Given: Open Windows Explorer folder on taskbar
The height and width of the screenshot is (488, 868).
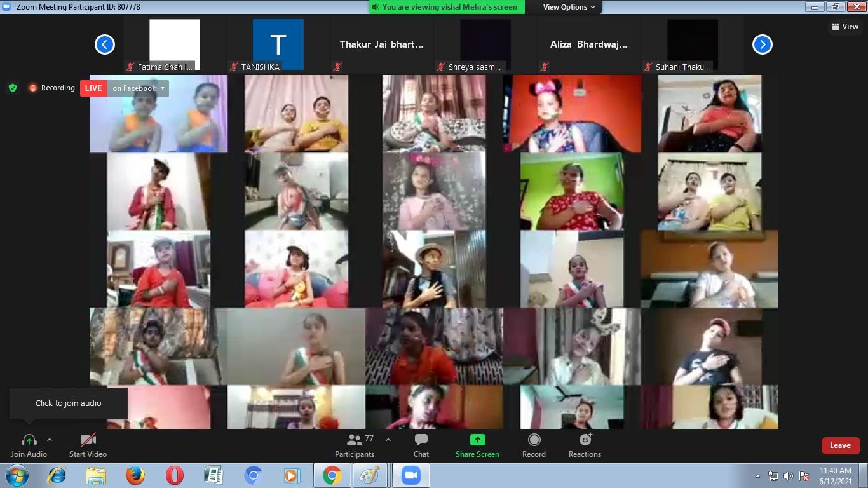Looking at the screenshot, I should point(96,475).
